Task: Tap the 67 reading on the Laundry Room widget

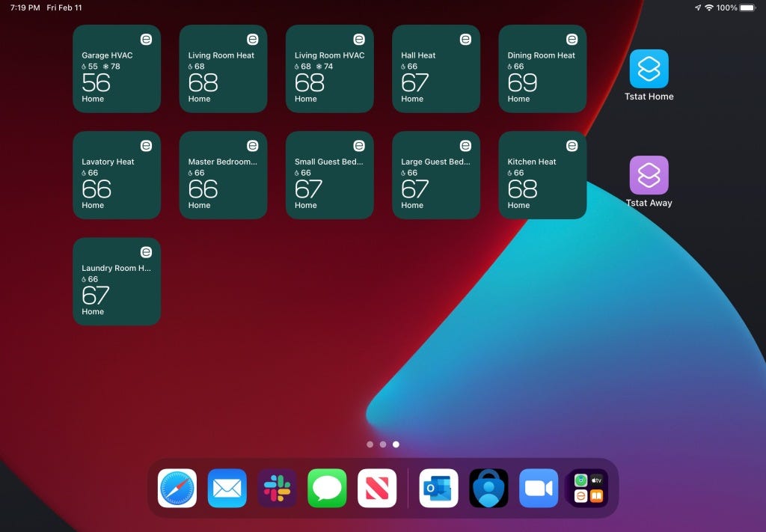Action: tap(96, 296)
